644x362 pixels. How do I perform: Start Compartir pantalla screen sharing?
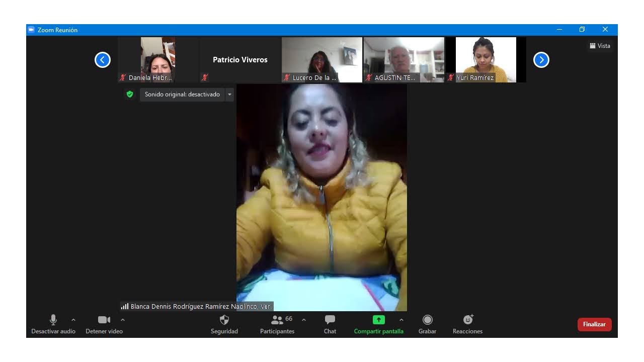point(379,324)
